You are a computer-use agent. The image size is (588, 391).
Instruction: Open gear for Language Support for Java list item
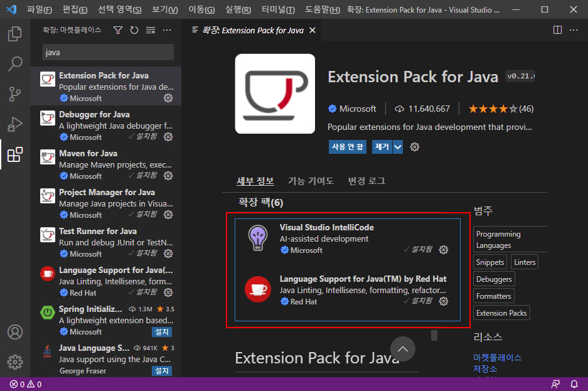point(168,292)
